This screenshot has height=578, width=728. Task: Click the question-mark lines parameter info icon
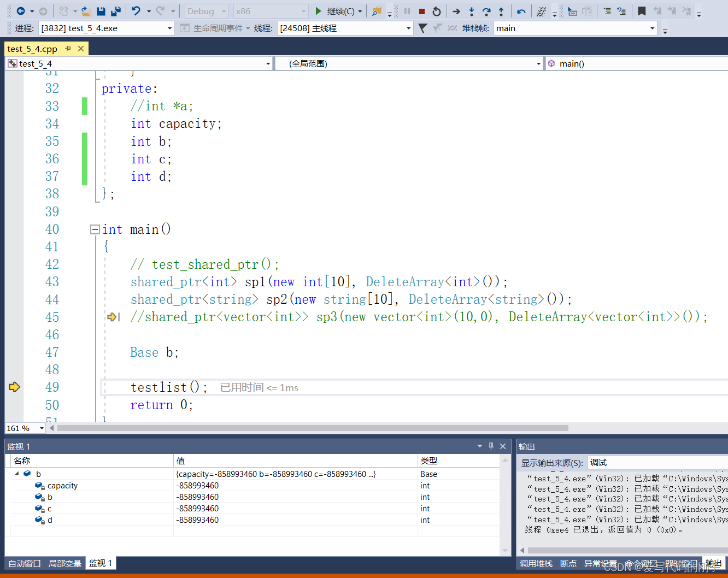[x=621, y=11]
